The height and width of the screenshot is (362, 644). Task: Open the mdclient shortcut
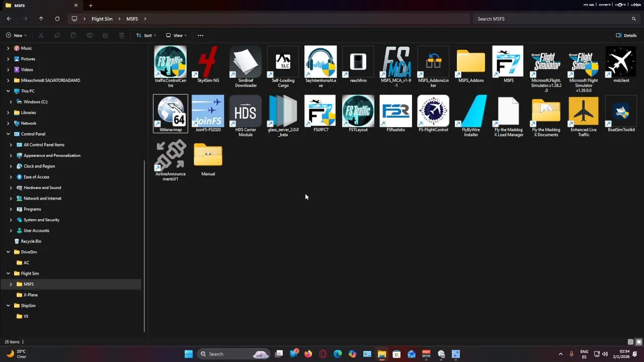pos(621,64)
